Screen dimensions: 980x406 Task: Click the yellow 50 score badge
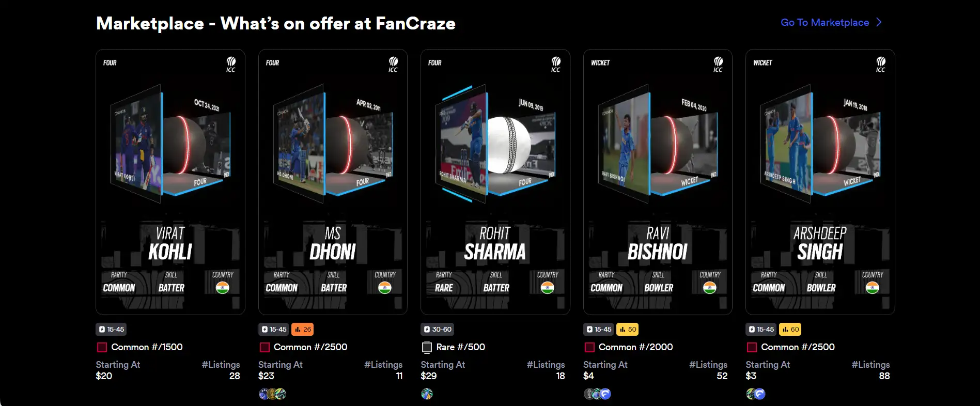click(x=628, y=329)
